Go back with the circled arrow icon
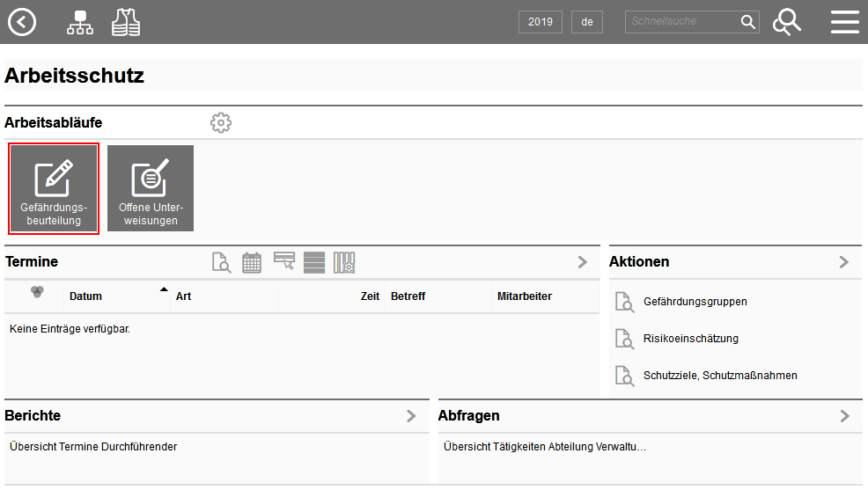Viewport: 868px width, 490px height. click(22, 22)
